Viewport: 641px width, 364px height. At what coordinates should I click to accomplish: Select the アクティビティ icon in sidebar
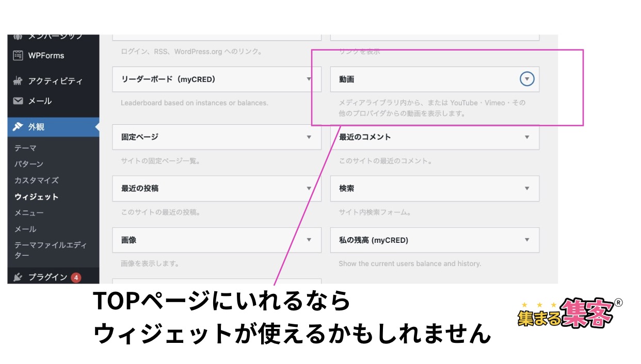(17, 81)
